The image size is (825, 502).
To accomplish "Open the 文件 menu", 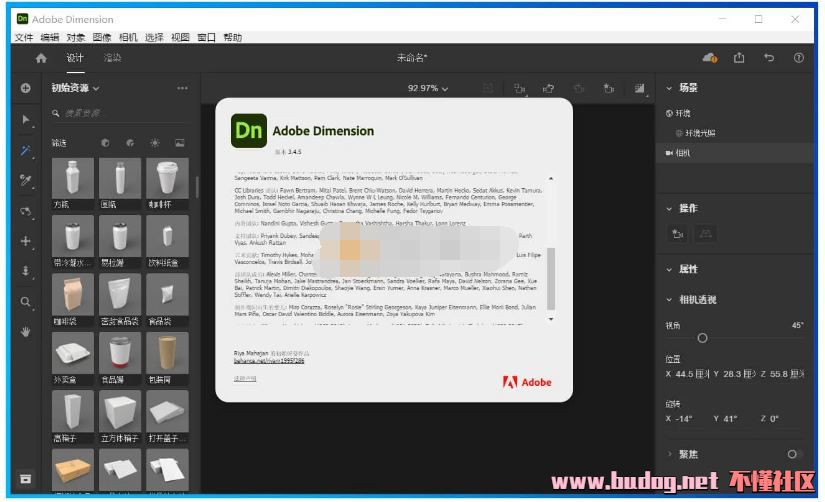I will pyautogui.click(x=24, y=37).
